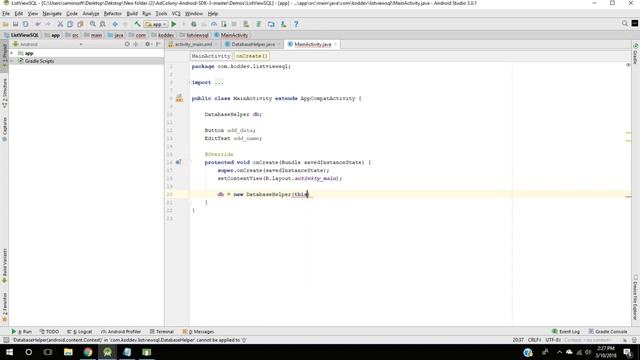This screenshot has height=360, width=640.
Task: Open the UTF-8 encoding selector
Action: [553, 340]
